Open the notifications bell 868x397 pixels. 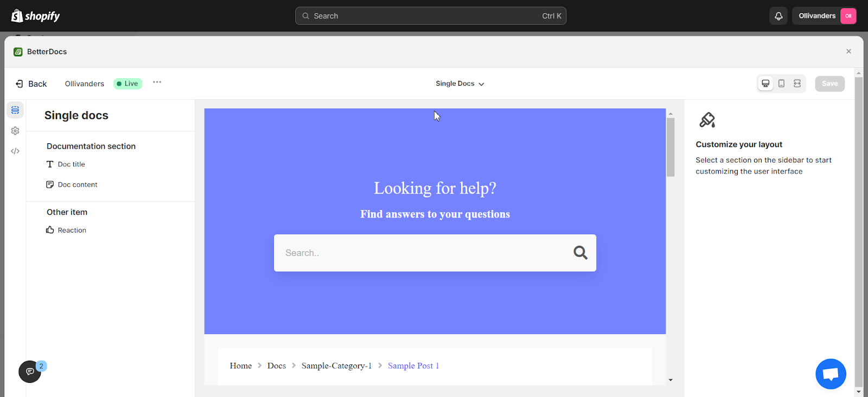pos(778,16)
